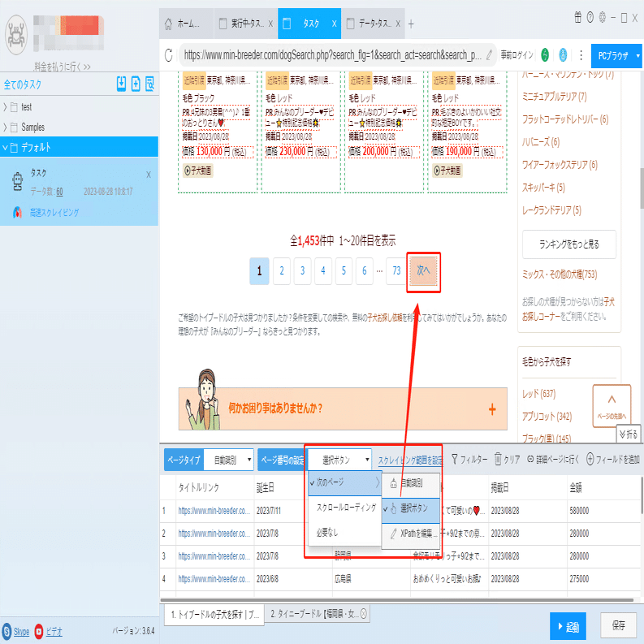Close the データ-タスク tab
Image resolution: width=644 pixels, height=644 pixels.
point(398,24)
